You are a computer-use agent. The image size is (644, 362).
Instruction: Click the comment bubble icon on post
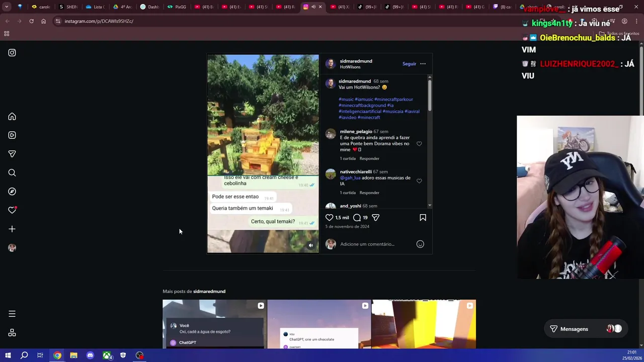[x=357, y=218]
